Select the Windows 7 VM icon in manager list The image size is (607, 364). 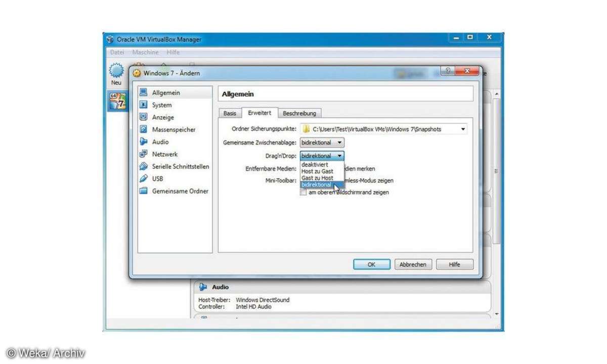click(x=117, y=102)
